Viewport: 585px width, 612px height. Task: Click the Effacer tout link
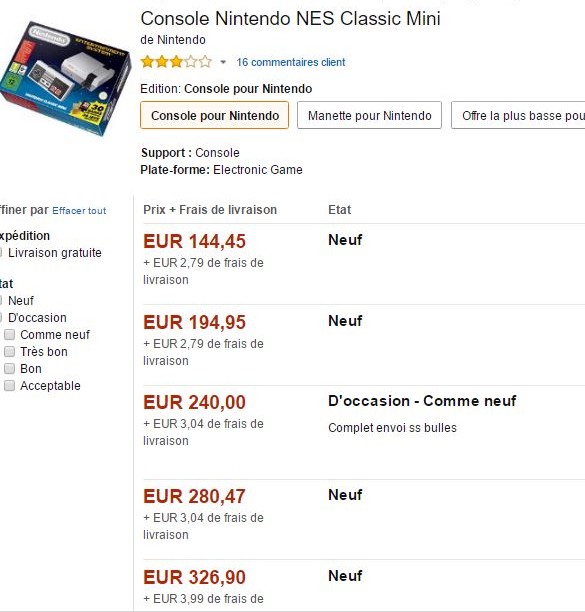pos(79,211)
